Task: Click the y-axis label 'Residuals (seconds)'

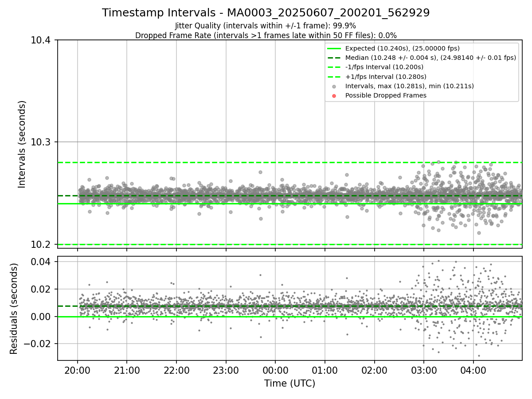Action: (14, 309)
